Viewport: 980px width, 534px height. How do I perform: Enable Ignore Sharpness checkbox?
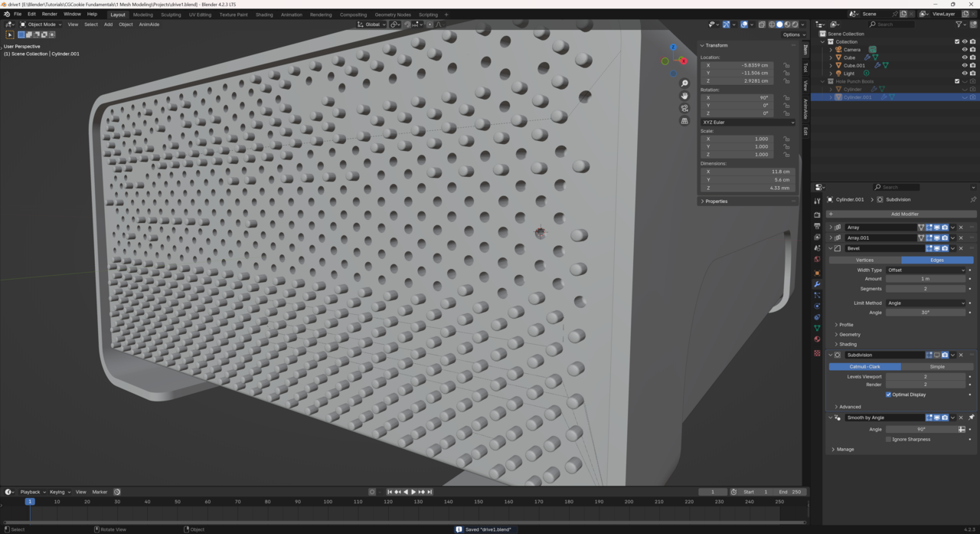coord(888,440)
